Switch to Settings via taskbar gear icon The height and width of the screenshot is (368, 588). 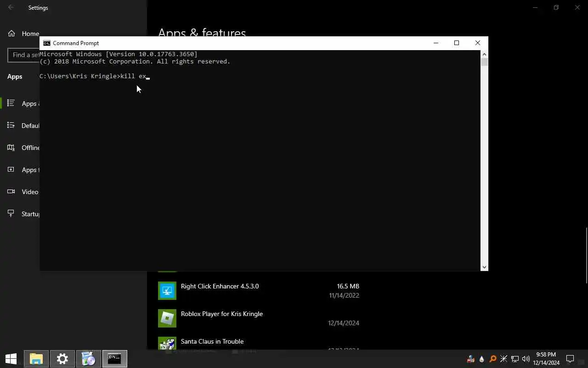coord(62,359)
